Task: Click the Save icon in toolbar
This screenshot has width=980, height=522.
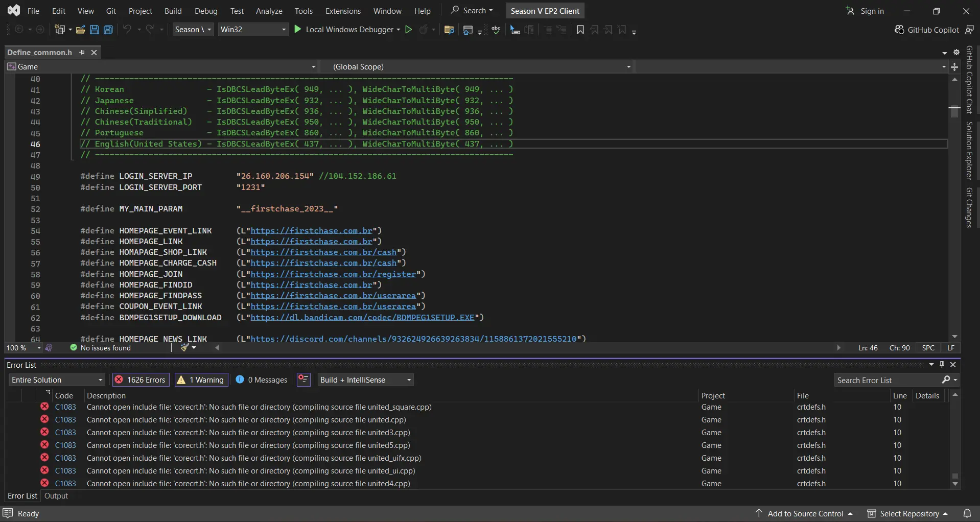Action: (x=94, y=30)
